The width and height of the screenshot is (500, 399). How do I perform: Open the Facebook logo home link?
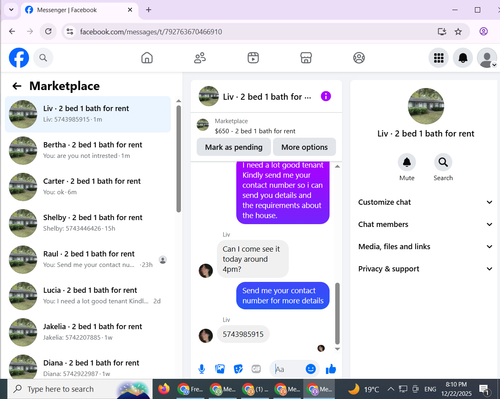(19, 58)
